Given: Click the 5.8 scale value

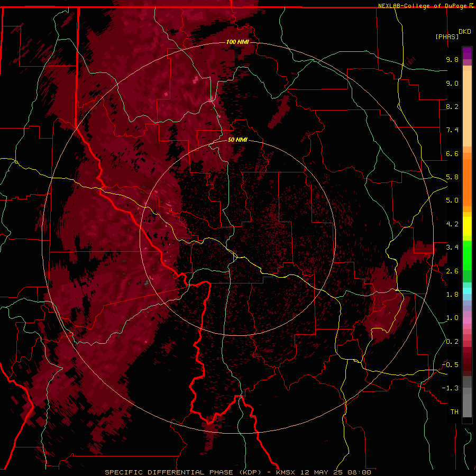Looking at the screenshot, I should coord(452,177).
